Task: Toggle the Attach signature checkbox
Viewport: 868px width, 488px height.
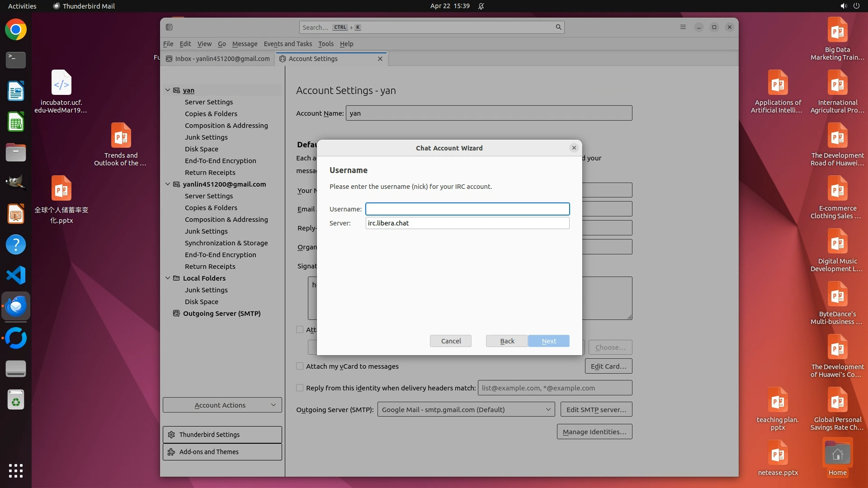Action: coord(300,330)
